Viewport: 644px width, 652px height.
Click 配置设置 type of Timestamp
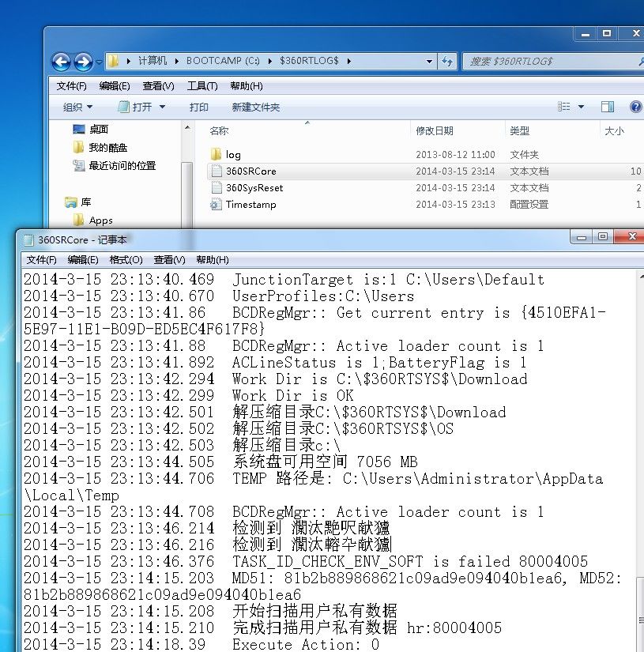coord(529,205)
